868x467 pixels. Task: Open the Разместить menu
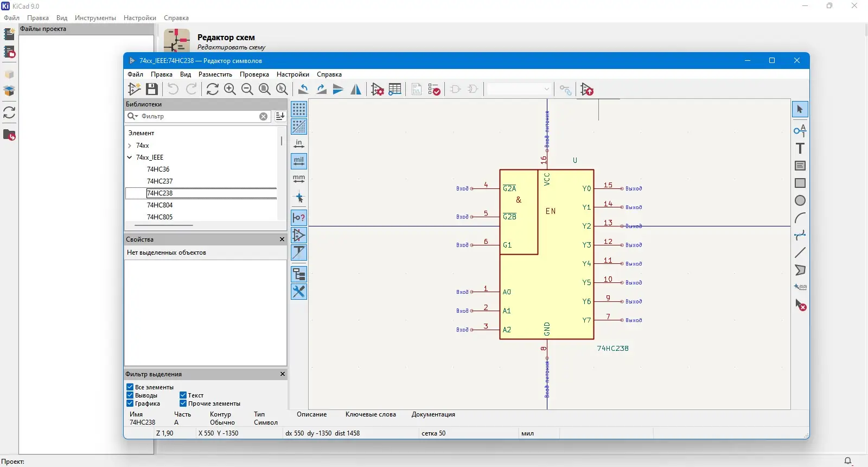[215, 74]
